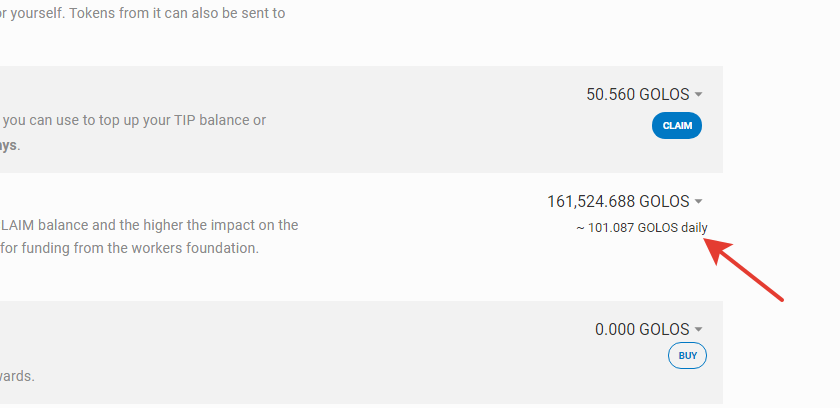Click the ~ 101.087 GOLOS daily estimate
This screenshot has width=840, height=408.
coord(641,227)
